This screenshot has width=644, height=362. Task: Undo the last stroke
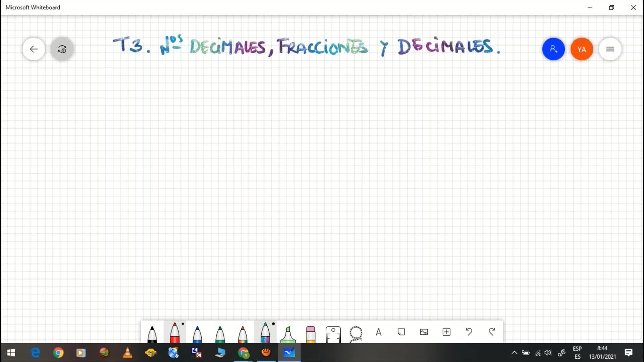pyautogui.click(x=469, y=332)
